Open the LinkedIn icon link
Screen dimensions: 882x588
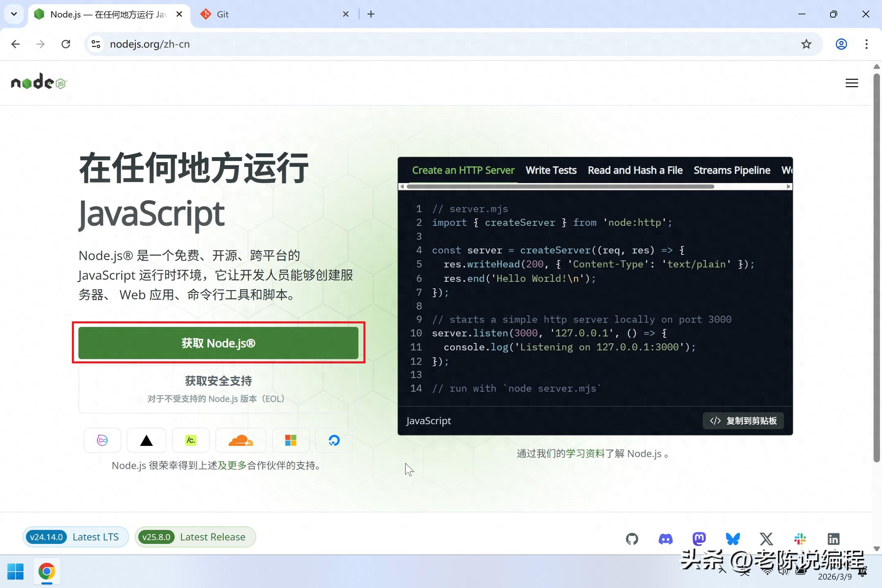(833, 539)
